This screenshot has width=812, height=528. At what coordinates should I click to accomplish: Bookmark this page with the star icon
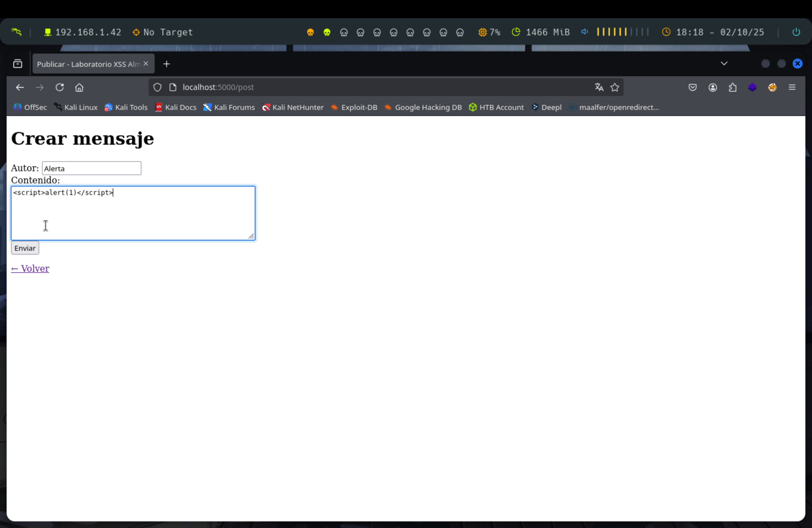(x=615, y=87)
